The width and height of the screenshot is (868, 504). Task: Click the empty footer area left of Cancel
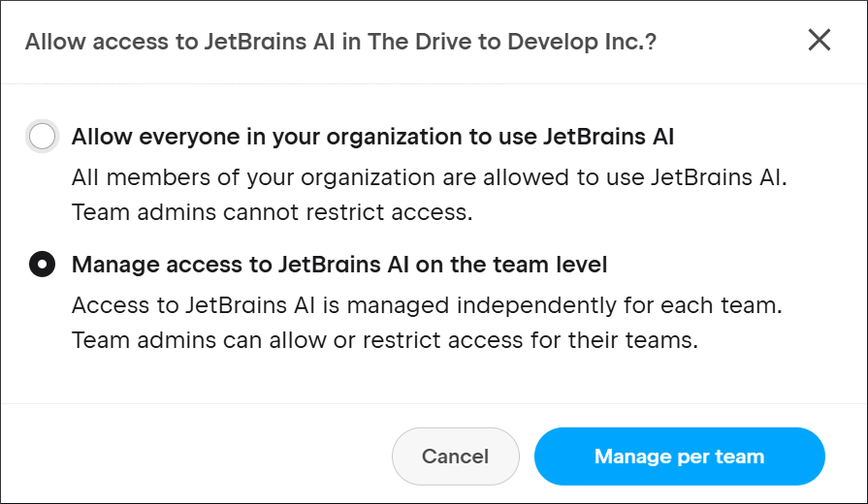[x=194, y=457]
